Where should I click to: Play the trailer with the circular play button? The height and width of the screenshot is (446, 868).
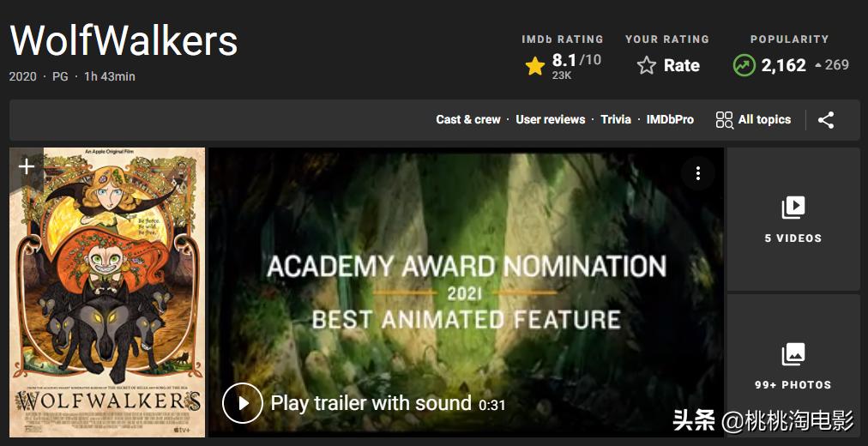coord(243,403)
